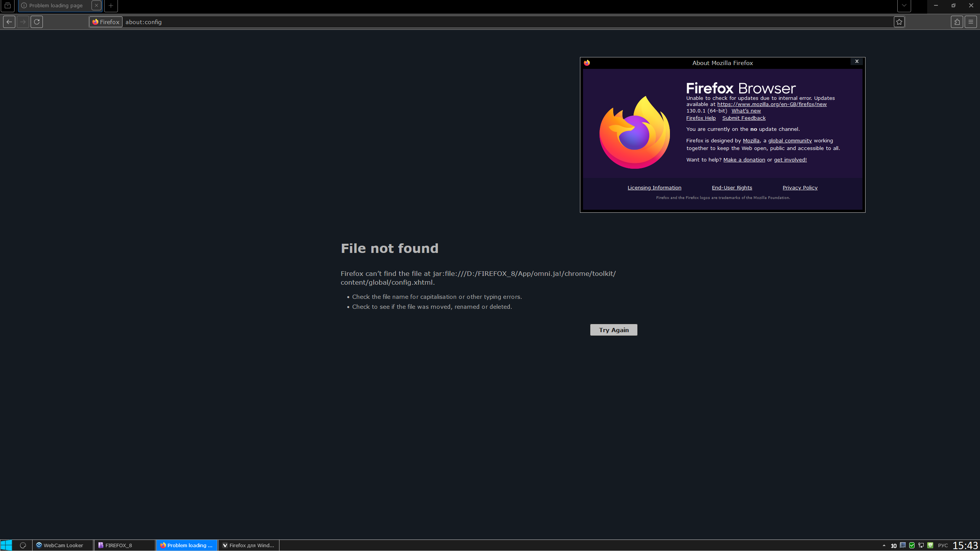The height and width of the screenshot is (551, 980).
Task: Open Firefox View from tab bar icon
Action: [x=7, y=6]
